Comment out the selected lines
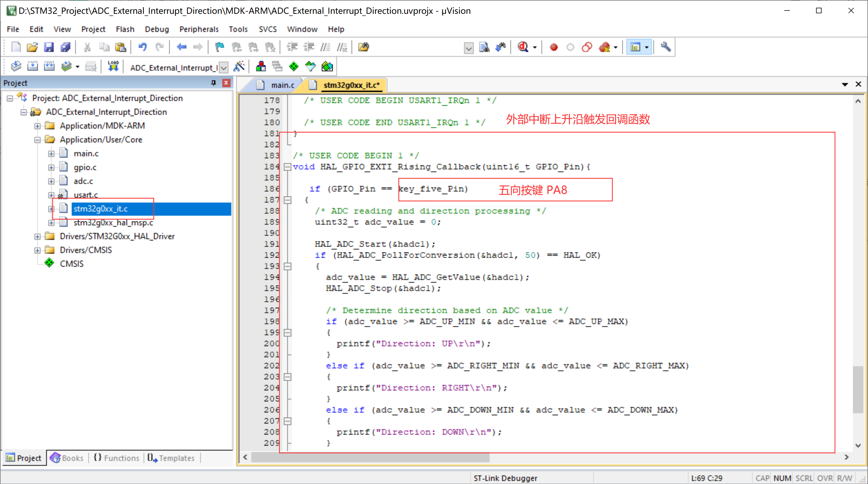This screenshot has height=484, width=868. click(325, 47)
